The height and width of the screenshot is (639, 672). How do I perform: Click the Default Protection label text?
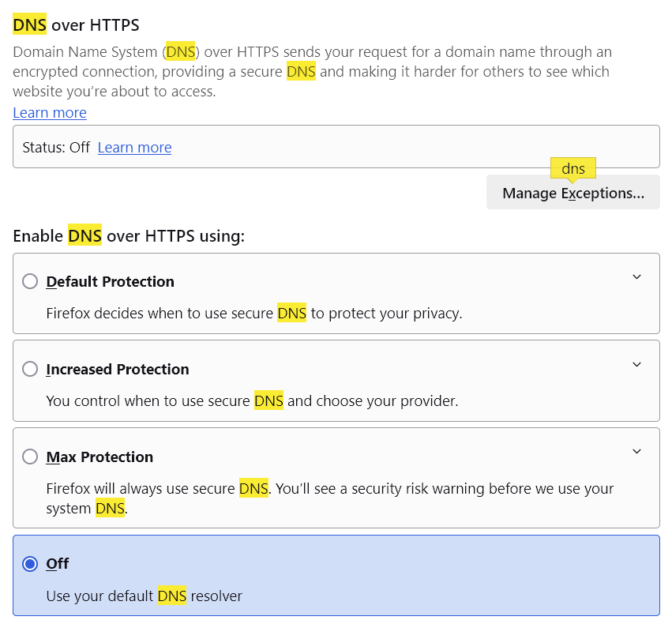pyautogui.click(x=110, y=281)
